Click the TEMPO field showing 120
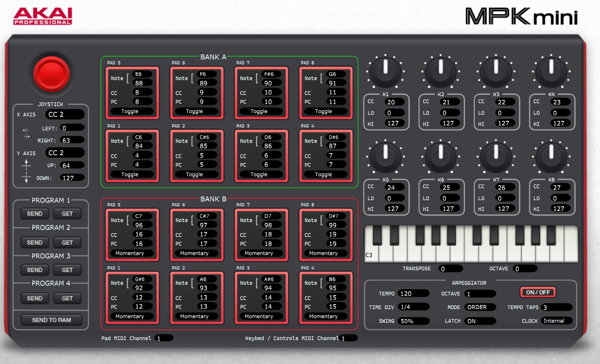Viewport: 600px width, 364px height. tap(414, 293)
